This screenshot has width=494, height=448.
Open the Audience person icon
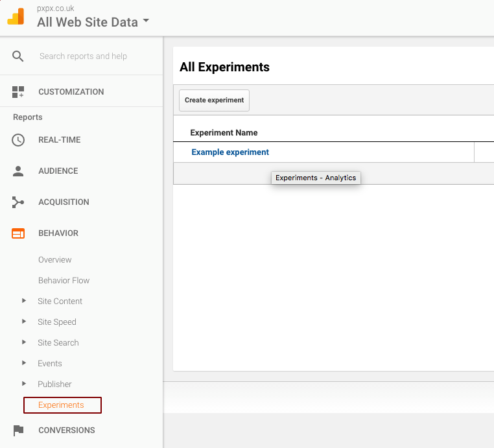18,171
